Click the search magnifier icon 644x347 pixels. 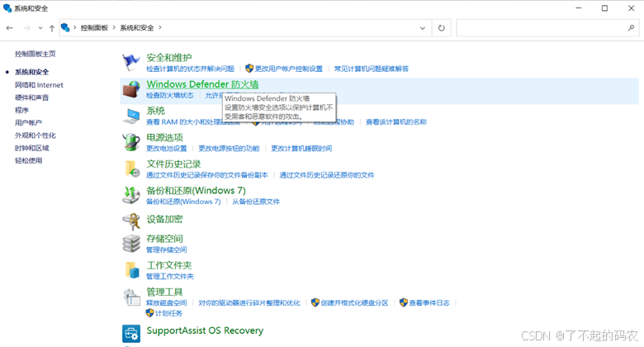click(x=631, y=28)
